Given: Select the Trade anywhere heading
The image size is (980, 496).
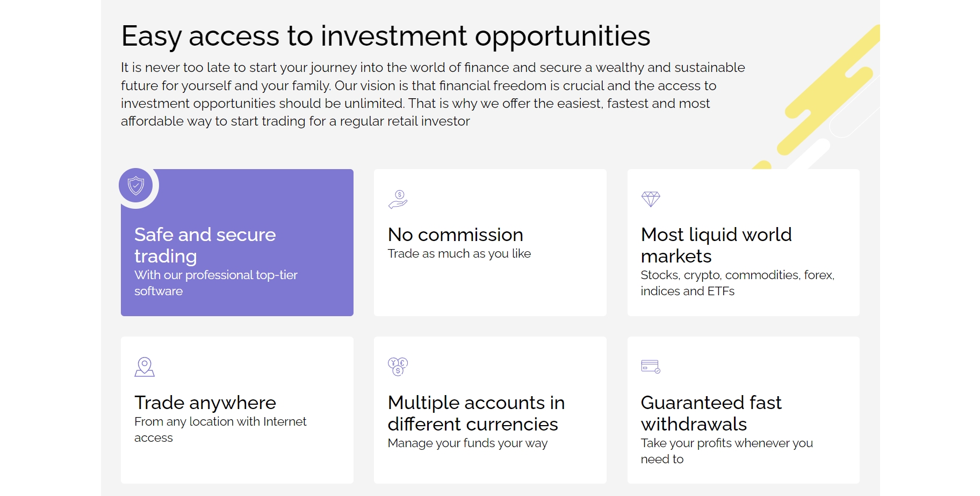Looking at the screenshot, I should click(x=205, y=403).
